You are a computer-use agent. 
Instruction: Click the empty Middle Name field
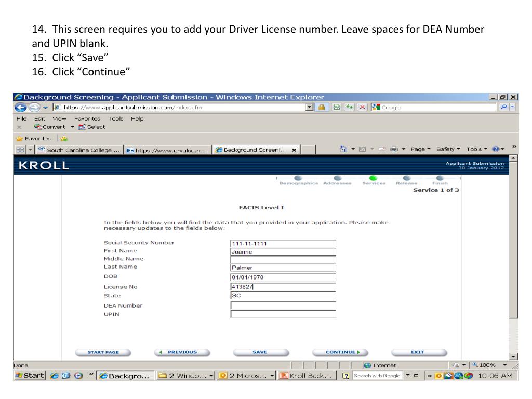click(x=283, y=260)
